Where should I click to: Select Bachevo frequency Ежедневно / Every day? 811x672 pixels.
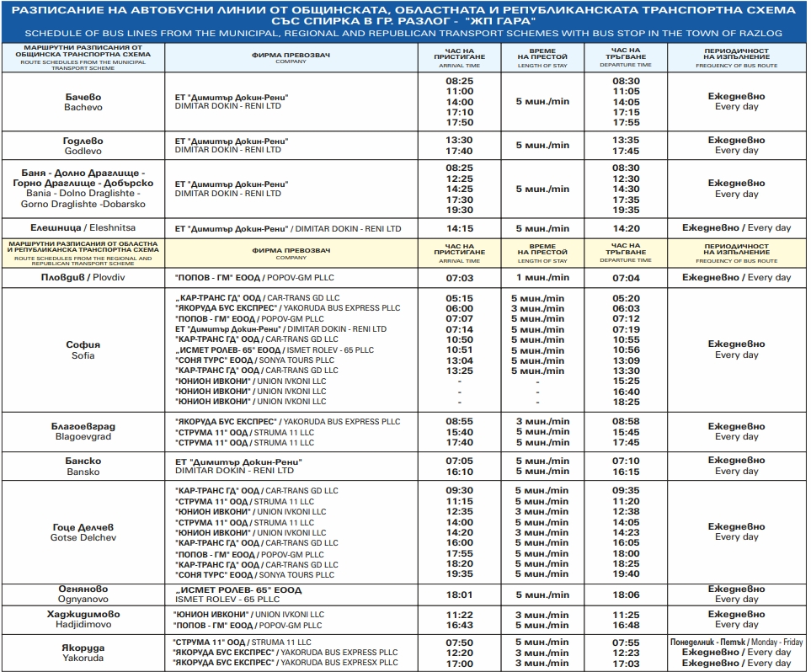[737, 101]
